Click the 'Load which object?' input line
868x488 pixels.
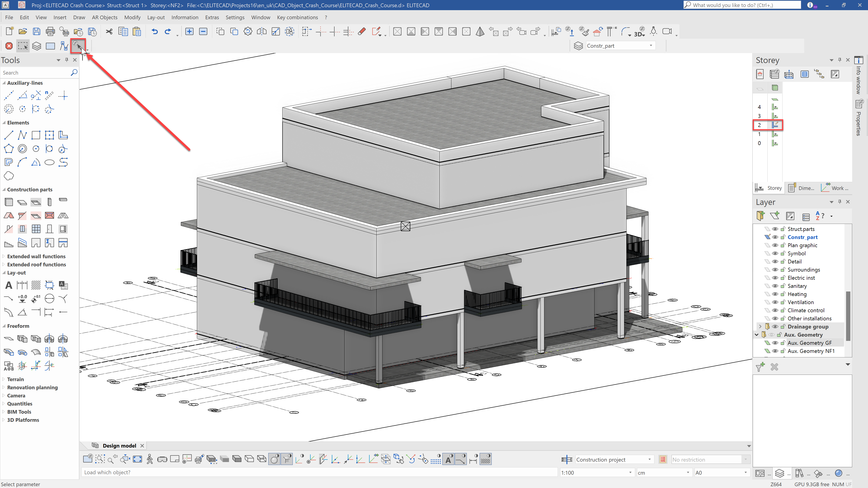pyautogui.click(x=319, y=472)
